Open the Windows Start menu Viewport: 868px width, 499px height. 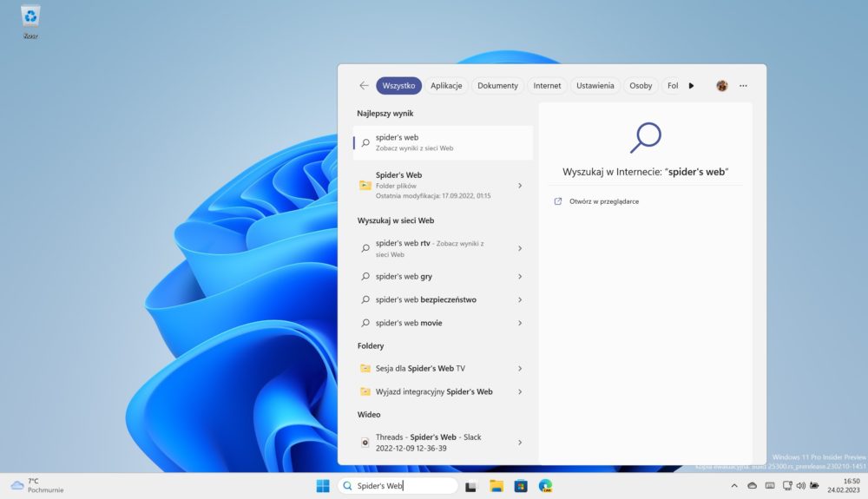323,486
